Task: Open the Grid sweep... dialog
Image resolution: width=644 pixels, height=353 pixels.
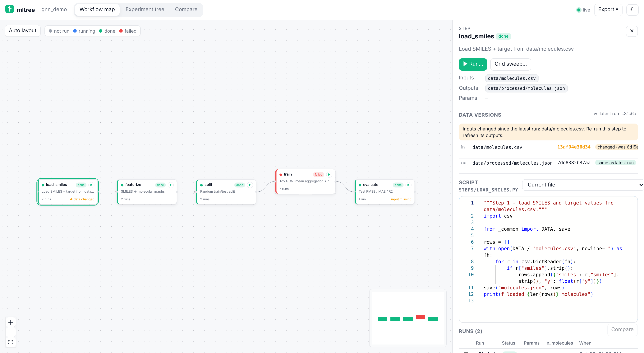Action: point(510,64)
